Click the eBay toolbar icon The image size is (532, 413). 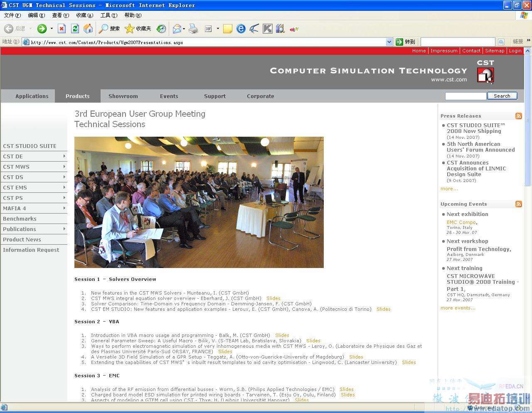point(294,29)
